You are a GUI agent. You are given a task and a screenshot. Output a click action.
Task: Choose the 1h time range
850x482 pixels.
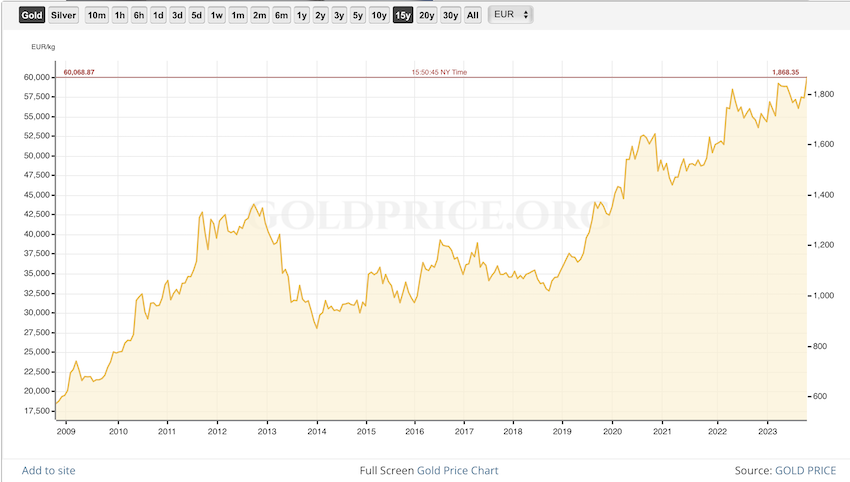coord(120,15)
